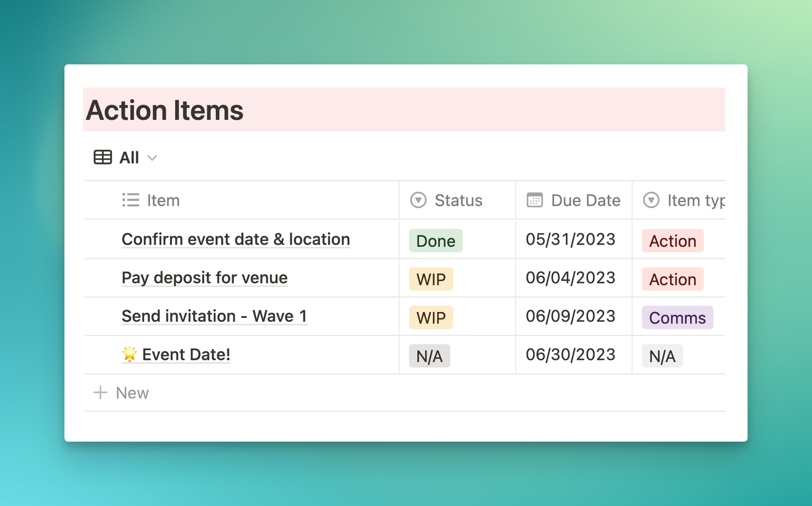Image resolution: width=812 pixels, height=506 pixels.
Task: Click the Action Items page title
Action: click(x=164, y=110)
